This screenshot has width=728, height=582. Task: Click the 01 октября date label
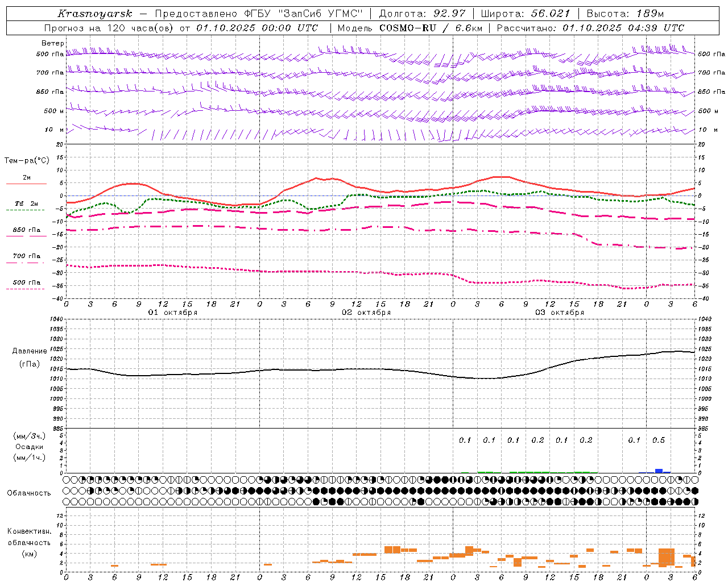tap(173, 313)
